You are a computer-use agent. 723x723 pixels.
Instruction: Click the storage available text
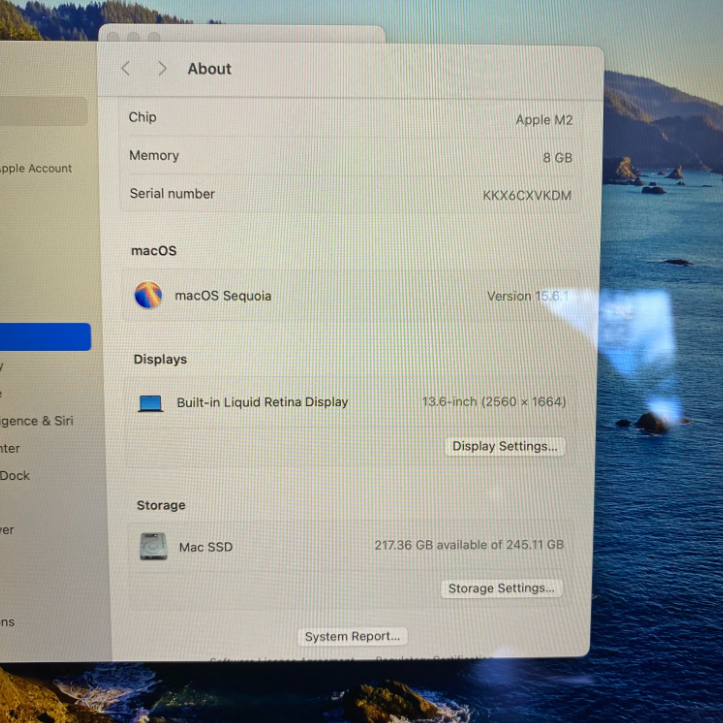[x=469, y=545]
